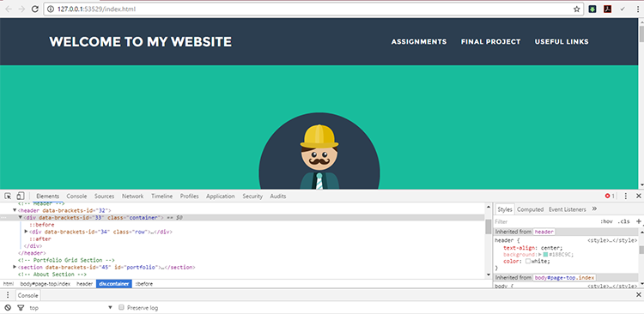Open the #18BC9C background color swatch
The image size is (644, 314).
[545, 255]
